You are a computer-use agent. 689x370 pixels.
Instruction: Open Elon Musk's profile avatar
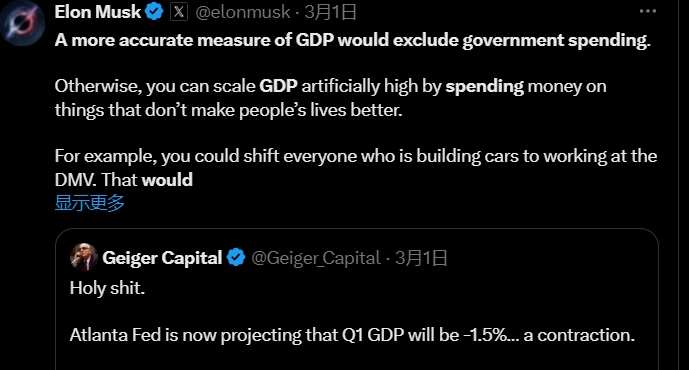coord(22,21)
